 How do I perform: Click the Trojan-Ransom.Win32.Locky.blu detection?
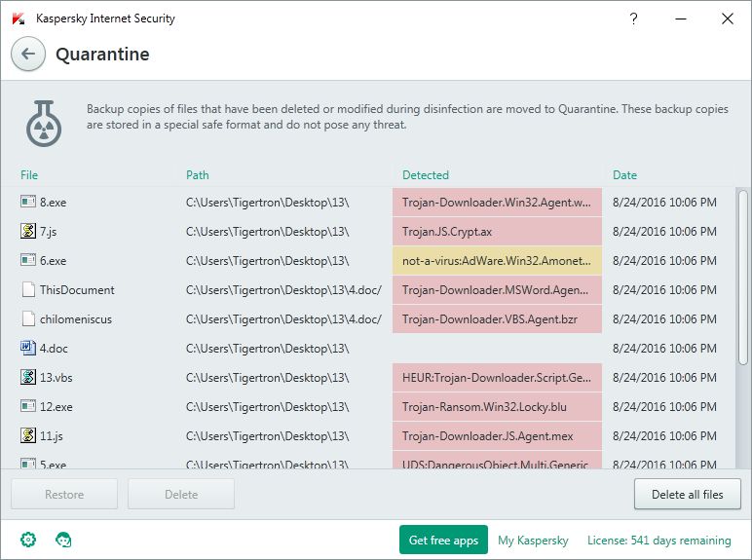(497, 407)
